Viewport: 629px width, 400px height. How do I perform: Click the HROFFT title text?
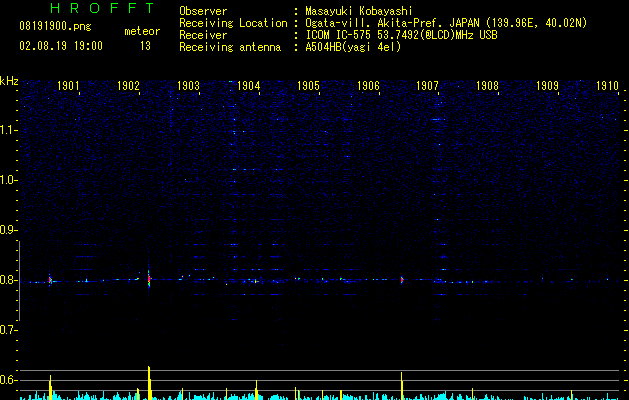[x=102, y=8]
